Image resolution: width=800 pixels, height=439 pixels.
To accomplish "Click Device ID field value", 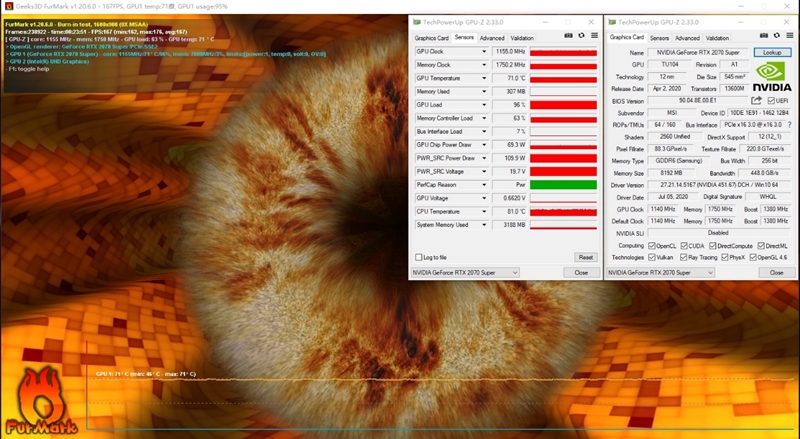I will click(x=759, y=113).
